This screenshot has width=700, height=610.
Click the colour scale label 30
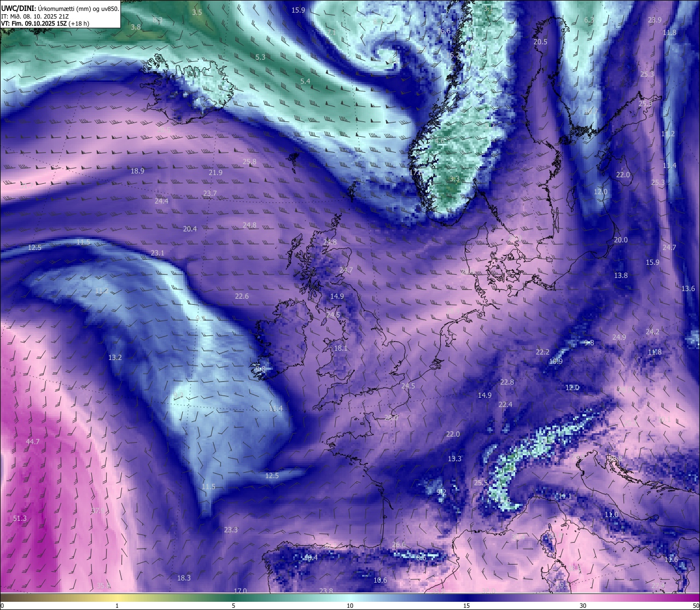pos(583,606)
